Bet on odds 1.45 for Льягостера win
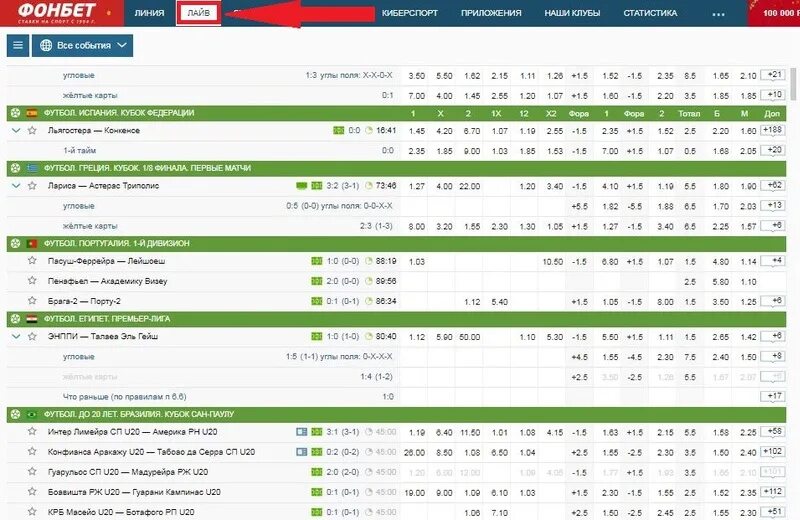 point(416,131)
